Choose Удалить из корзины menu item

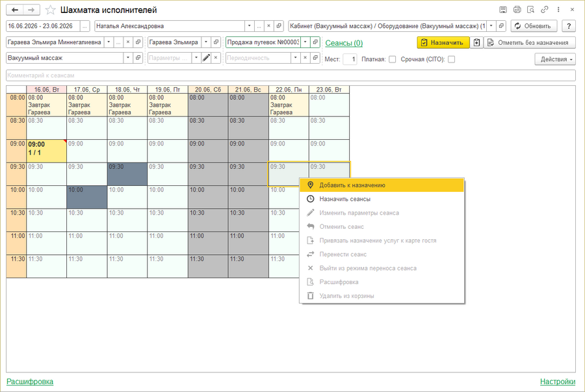382,296
